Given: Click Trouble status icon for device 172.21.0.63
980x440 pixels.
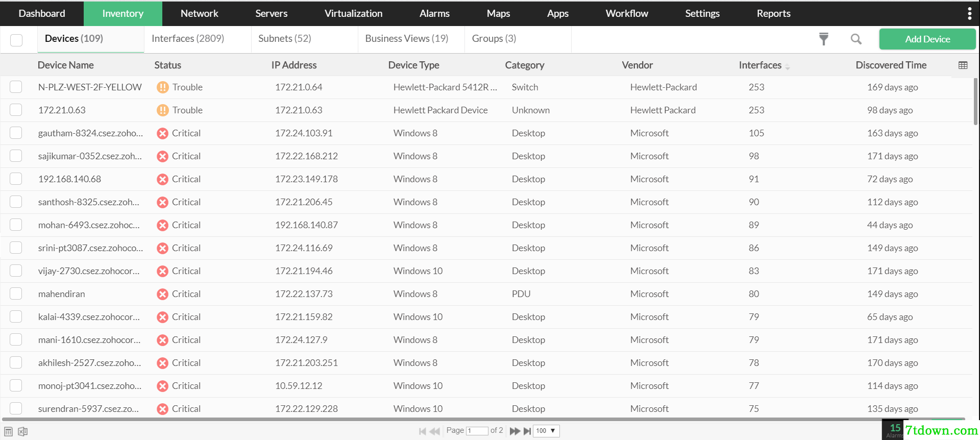Looking at the screenshot, I should tap(163, 110).
